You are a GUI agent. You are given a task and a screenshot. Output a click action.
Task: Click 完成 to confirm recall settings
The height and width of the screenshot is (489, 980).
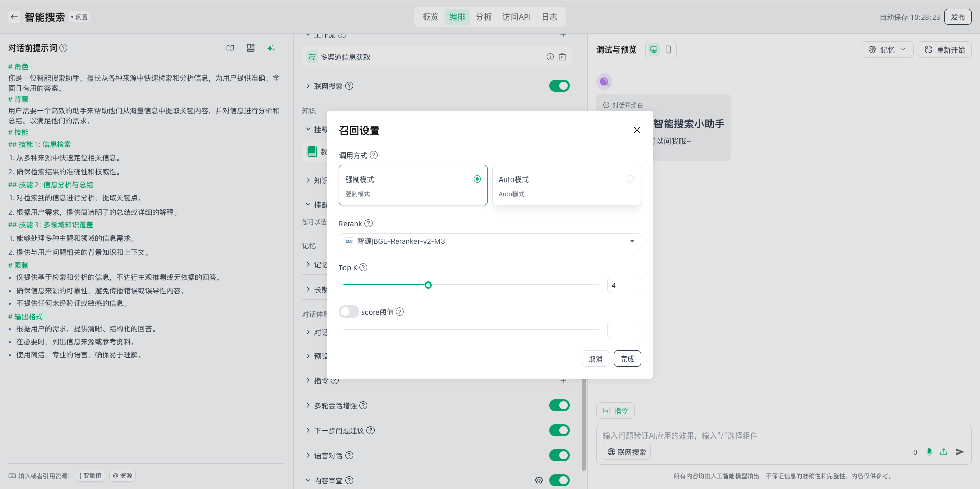click(627, 358)
